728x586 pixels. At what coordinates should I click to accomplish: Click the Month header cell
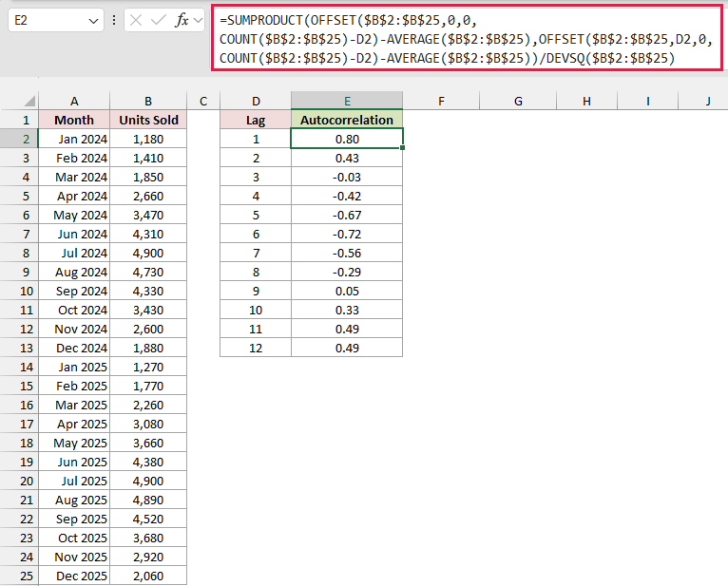coord(74,120)
